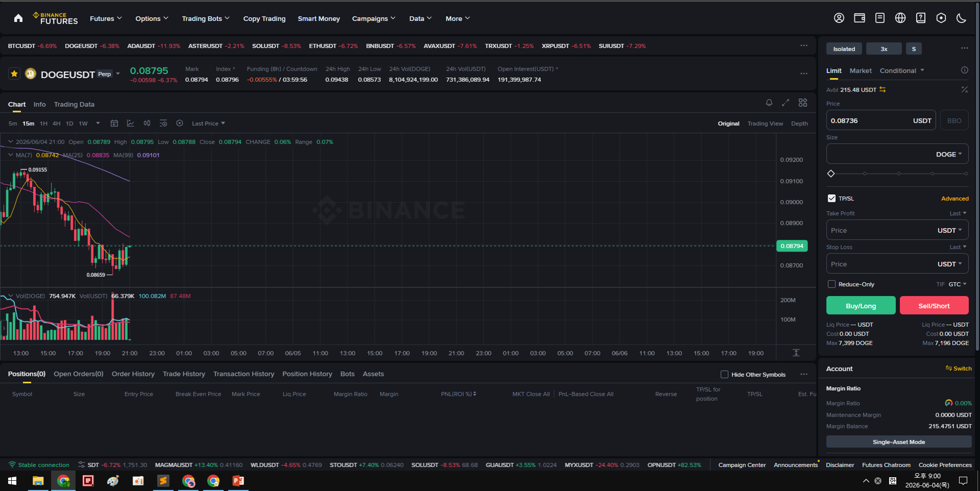Click the BBO button
The width and height of the screenshot is (980, 491).
click(954, 121)
